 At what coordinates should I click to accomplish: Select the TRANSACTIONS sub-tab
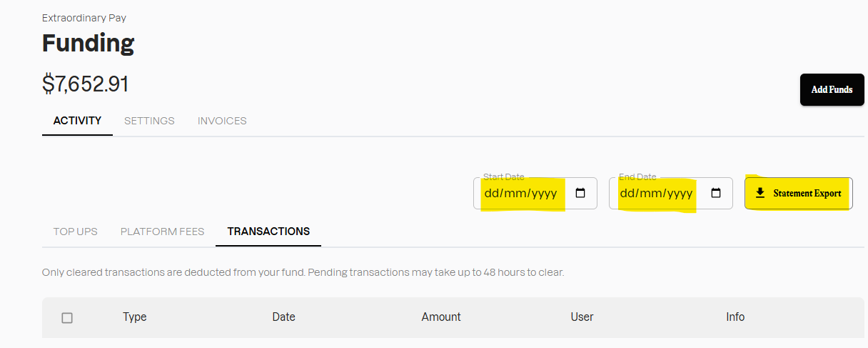[268, 232]
